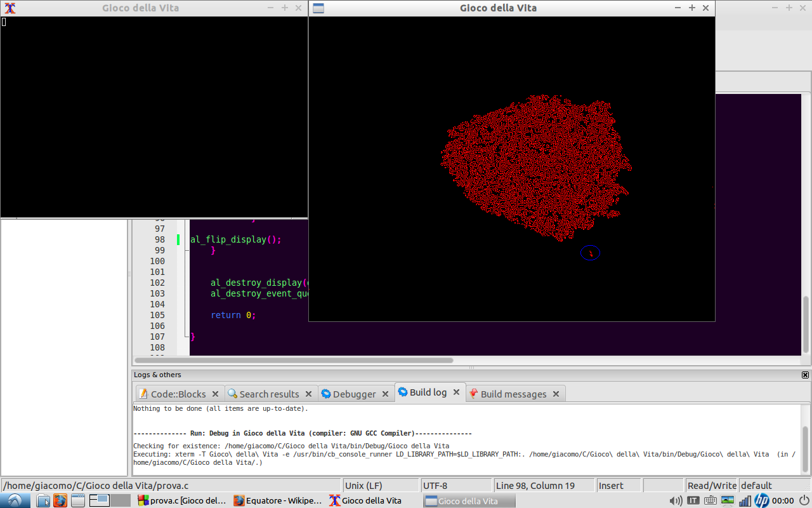This screenshot has width=812, height=508.
Task: Launch Firefox from the panel quick launcher
Action: coord(60,501)
